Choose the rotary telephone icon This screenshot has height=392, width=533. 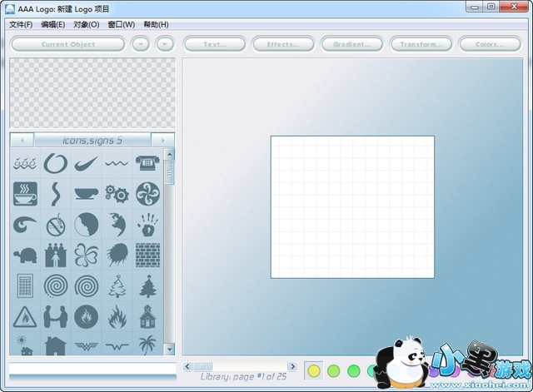coord(147,163)
